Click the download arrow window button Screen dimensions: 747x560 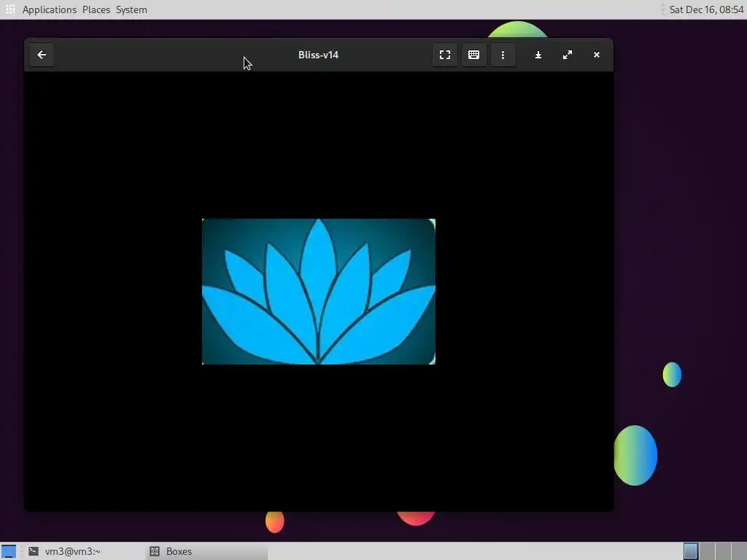click(538, 55)
